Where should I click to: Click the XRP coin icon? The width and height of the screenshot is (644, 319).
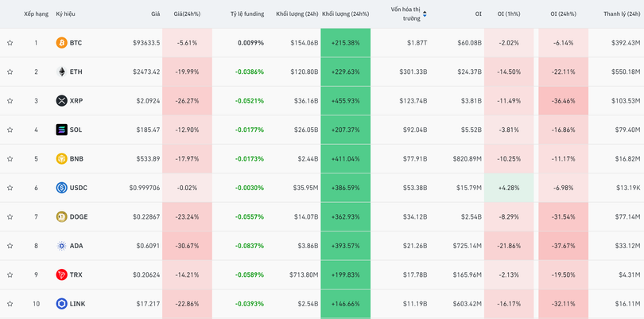pos(61,101)
